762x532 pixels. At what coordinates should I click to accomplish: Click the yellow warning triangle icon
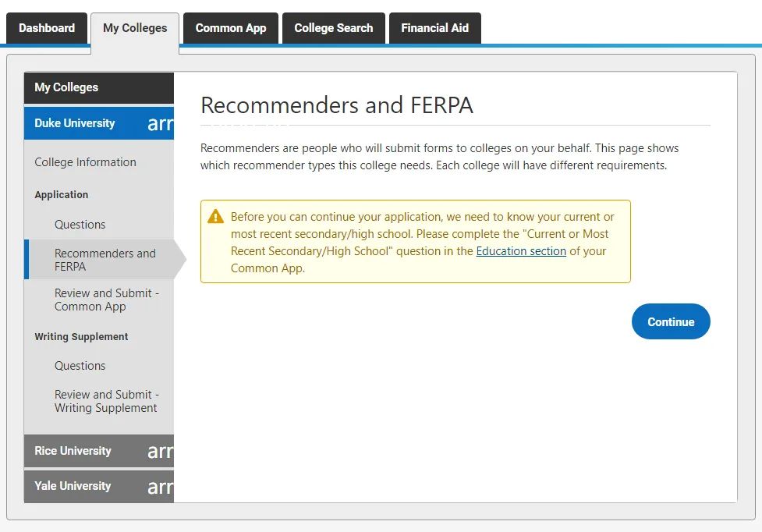(x=215, y=217)
